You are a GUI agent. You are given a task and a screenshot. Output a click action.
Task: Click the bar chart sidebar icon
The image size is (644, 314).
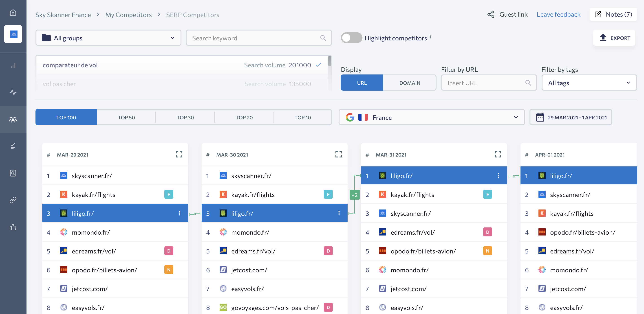13,66
